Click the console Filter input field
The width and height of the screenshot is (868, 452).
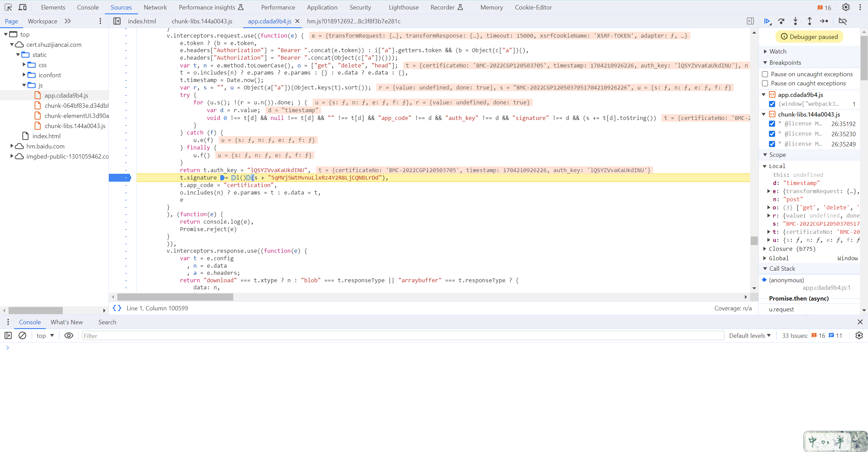pyautogui.click(x=403, y=335)
